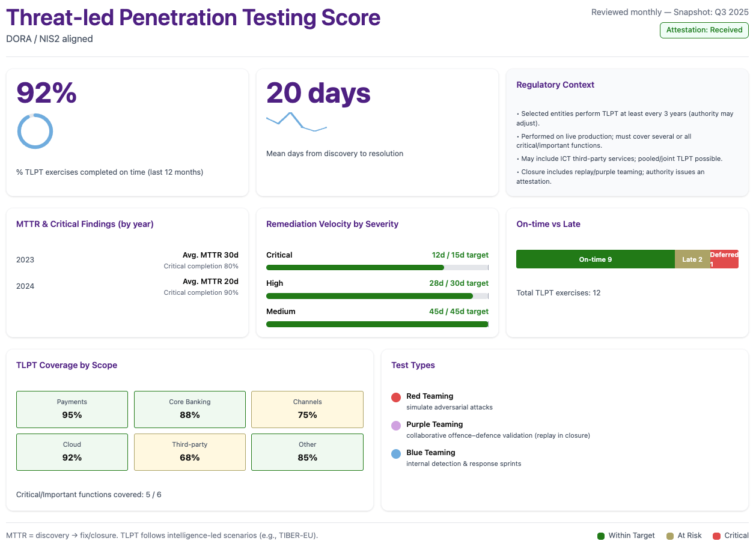Viewport: 756px width, 547px height.
Task: Select the red Deferred 1 bar segment
Action: [x=724, y=259]
